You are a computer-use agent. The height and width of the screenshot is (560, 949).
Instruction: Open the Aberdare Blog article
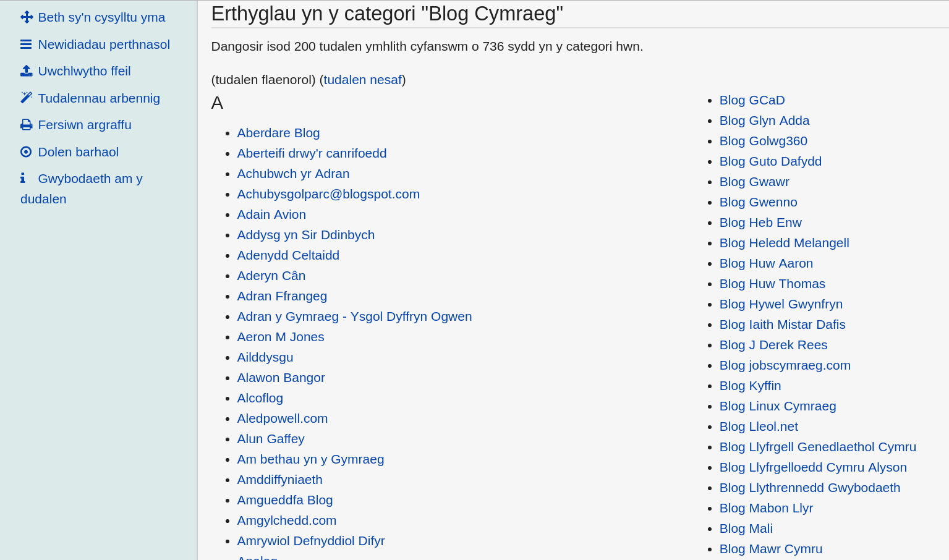[278, 133]
